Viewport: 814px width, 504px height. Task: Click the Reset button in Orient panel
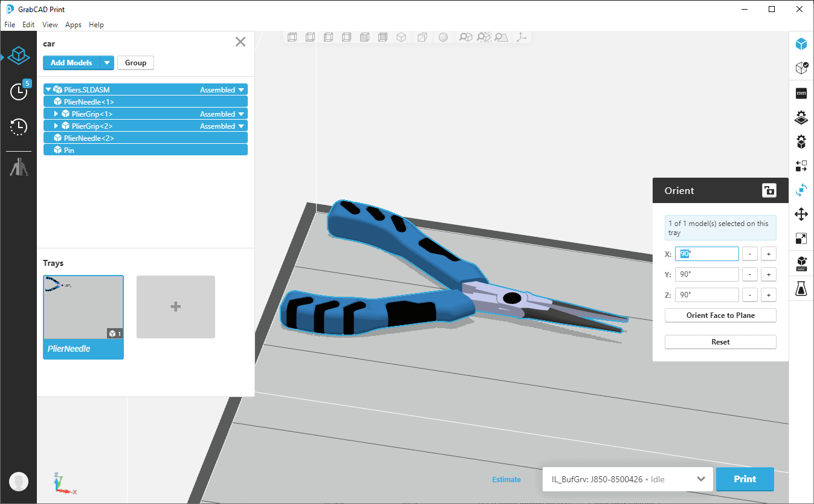720,341
